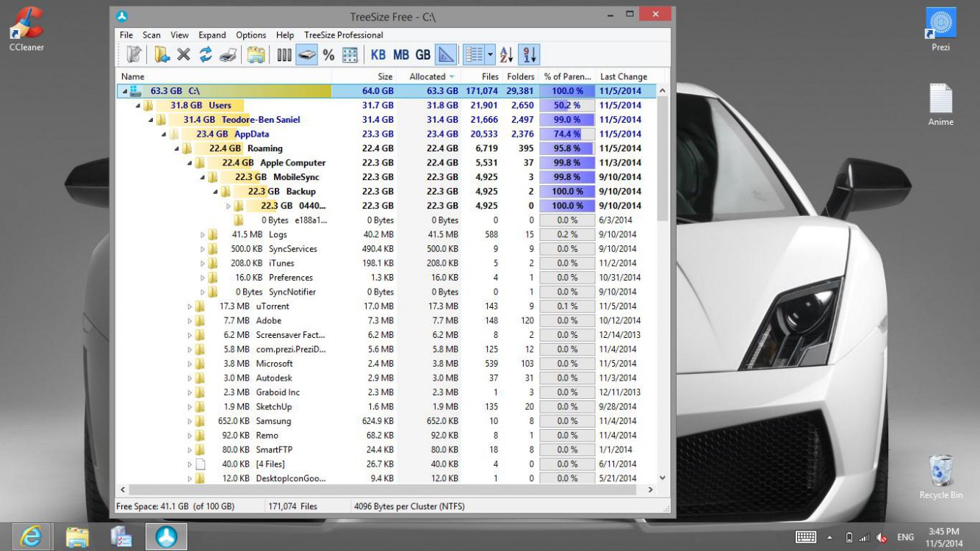Collapse the Roaming folder

[x=176, y=148]
